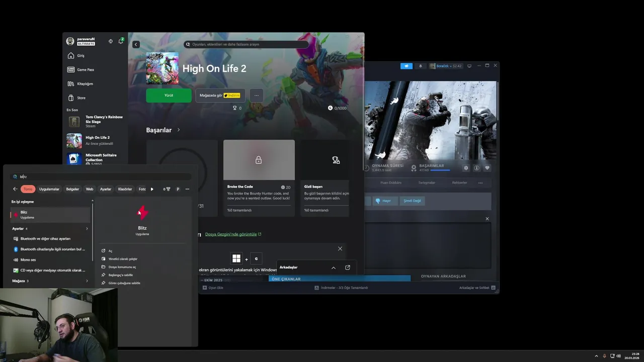The image size is (644, 362).
Task: Click the Steam monitor (Big Picture) icon
Action: coord(469,66)
